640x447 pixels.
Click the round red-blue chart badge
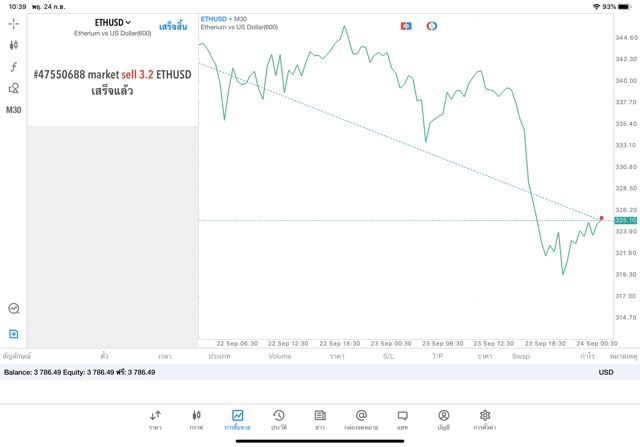(x=432, y=26)
